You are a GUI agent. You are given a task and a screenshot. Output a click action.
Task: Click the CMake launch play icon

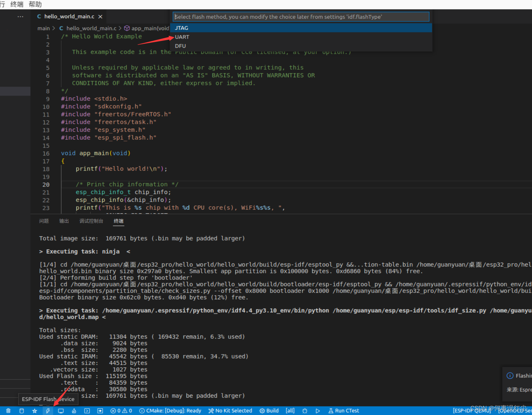(x=318, y=411)
